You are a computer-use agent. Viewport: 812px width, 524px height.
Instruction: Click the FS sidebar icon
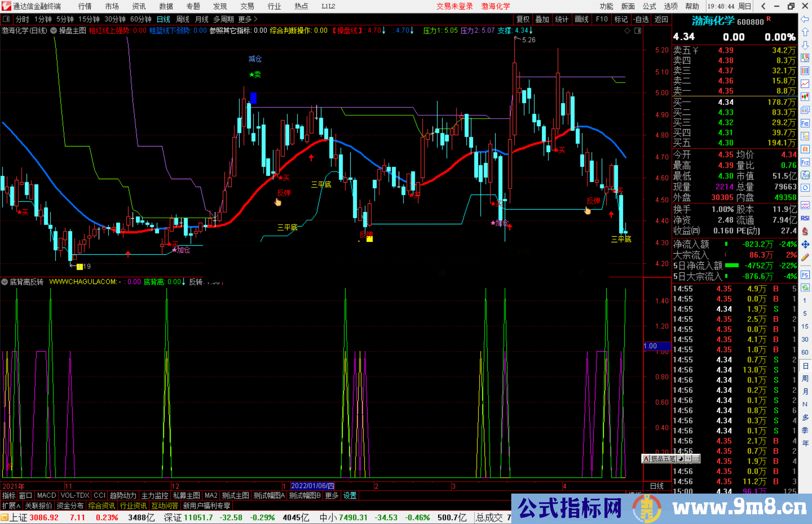tap(805, 275)
